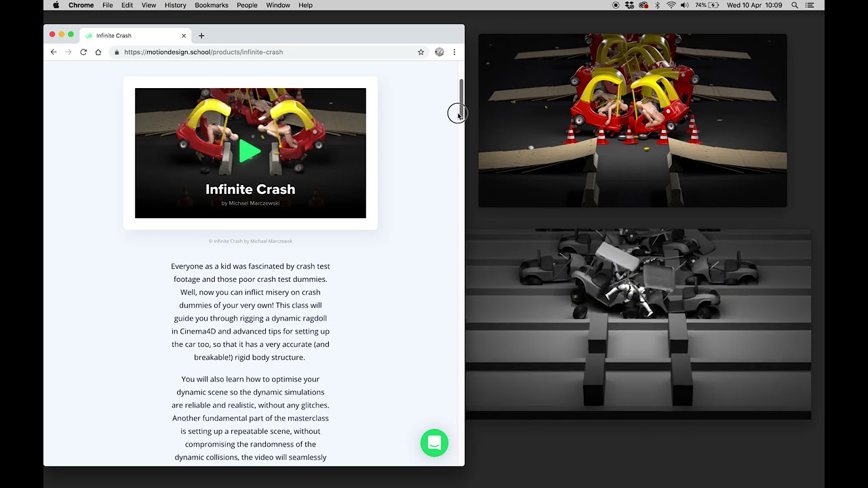Bookmark this page with the star icon
Viewport: 868px width, 488px height.
(x=420, y=52)
